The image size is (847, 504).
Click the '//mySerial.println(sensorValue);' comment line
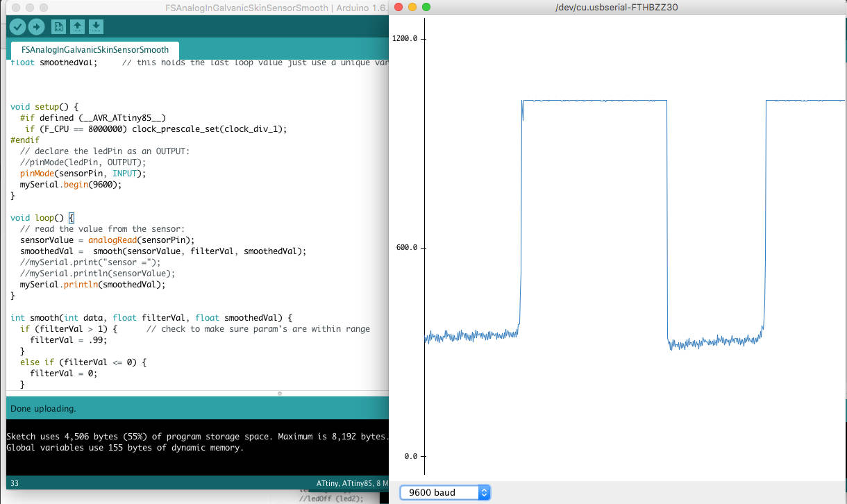tap(98, 274)
